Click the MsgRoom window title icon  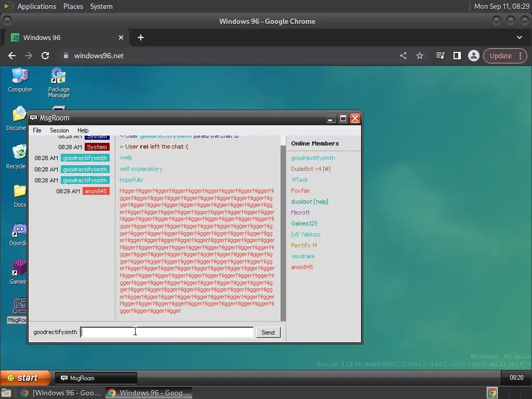(33, 118)
